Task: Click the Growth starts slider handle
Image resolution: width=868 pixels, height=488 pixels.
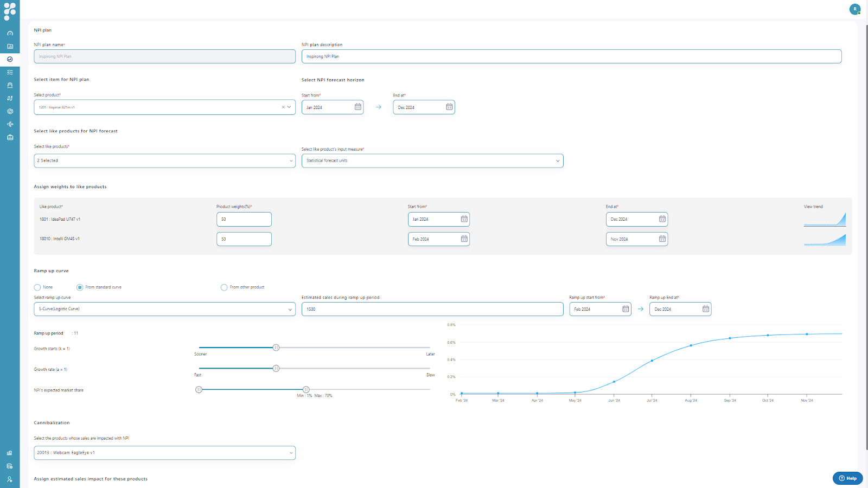Action: pos(276,348)
